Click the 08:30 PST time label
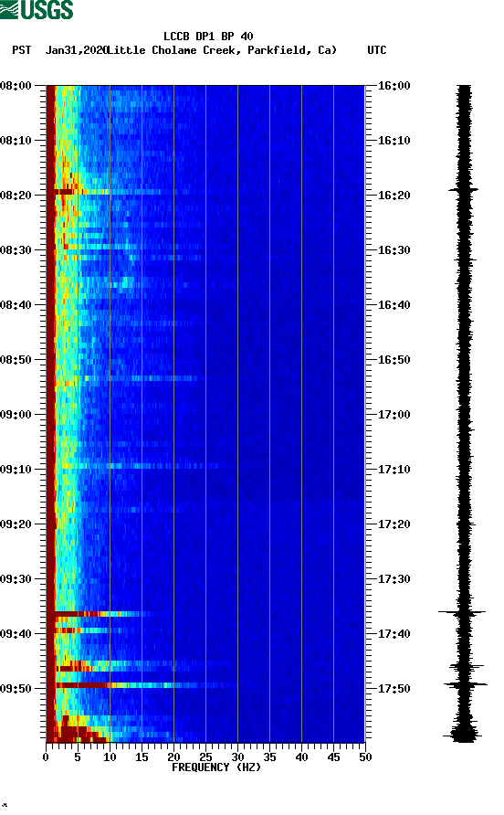The width and height of the screenshot is (504, 815). [16, 250]
